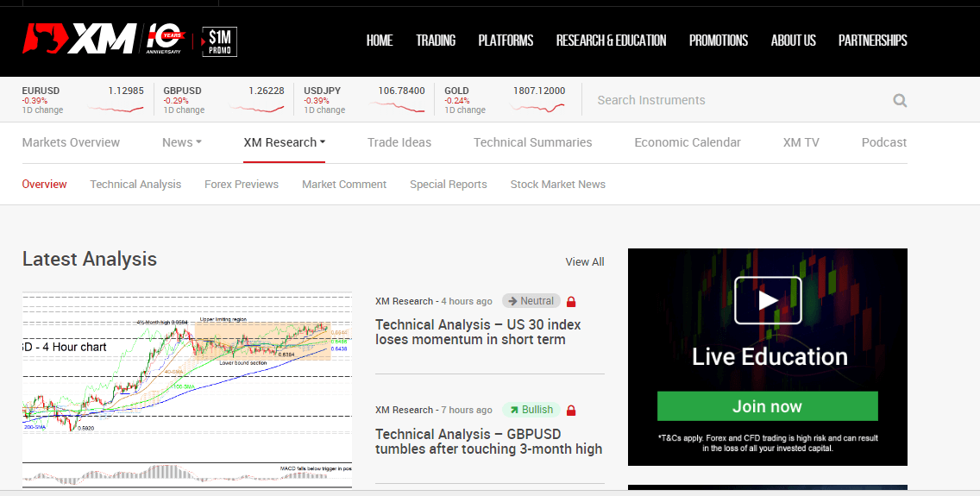Image resolution: width=980 pixels, height=496 pixels.
Task: Click the Neutral sentiment tag
Action: (531, 301)
